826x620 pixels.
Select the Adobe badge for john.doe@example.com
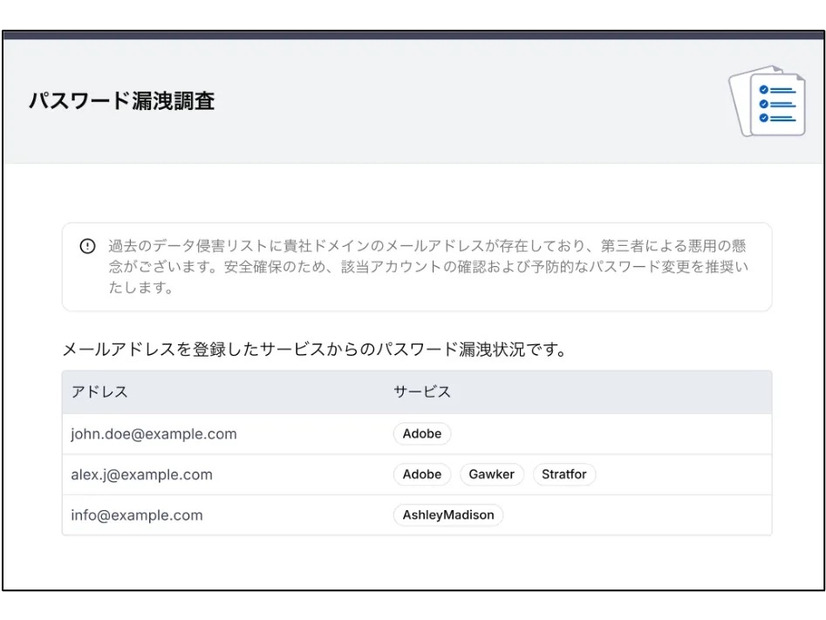pyautogui.click(x=421, y=433)
